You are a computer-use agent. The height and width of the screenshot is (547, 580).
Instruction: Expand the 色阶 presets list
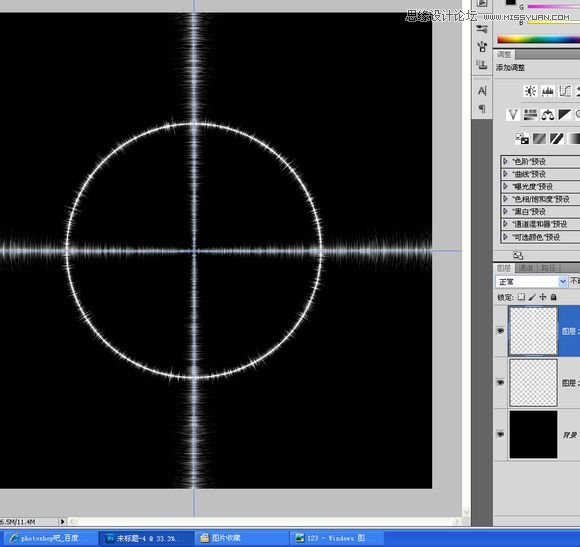pyautogui.click(x=506, y=161)
